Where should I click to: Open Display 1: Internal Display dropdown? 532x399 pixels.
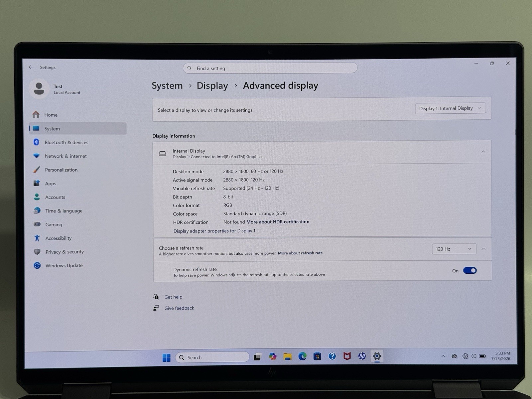pos(450,108)
